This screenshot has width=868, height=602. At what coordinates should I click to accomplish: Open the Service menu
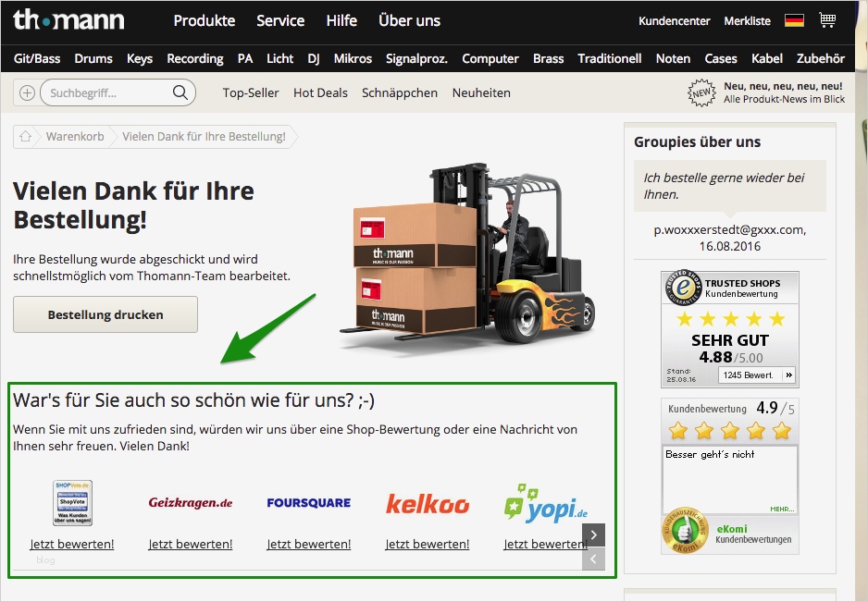(x=280, y=21)
